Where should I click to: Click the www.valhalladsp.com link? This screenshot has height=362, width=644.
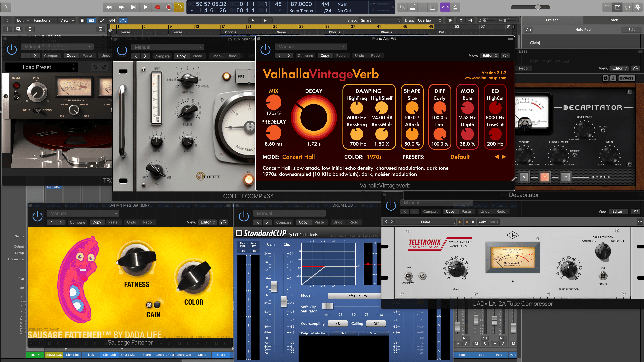click(x=485, y=78)
